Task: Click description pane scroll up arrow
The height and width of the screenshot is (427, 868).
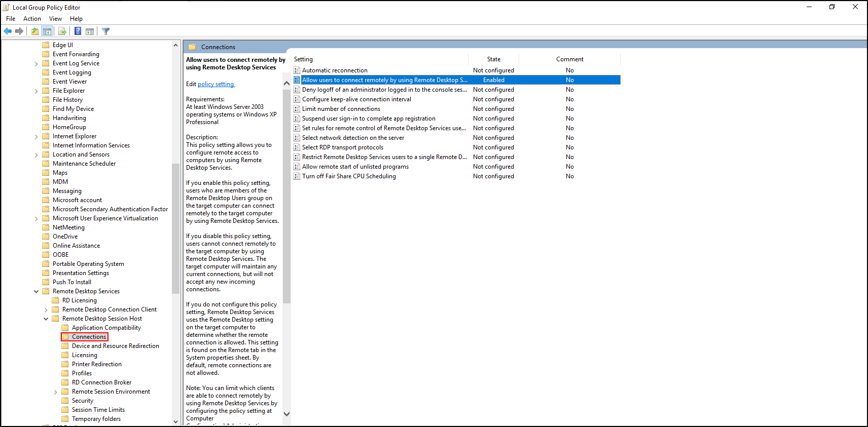Action: [286, 83]
